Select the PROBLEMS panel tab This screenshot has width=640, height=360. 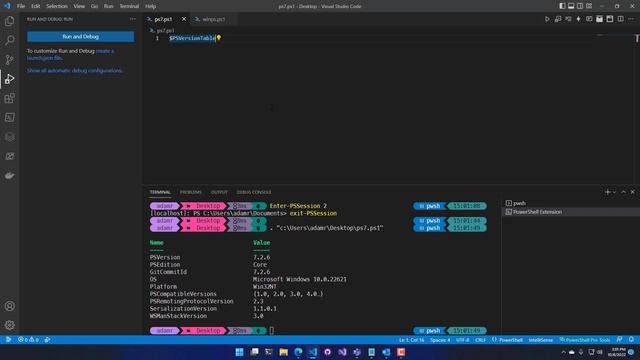click(x=191, y=192)
